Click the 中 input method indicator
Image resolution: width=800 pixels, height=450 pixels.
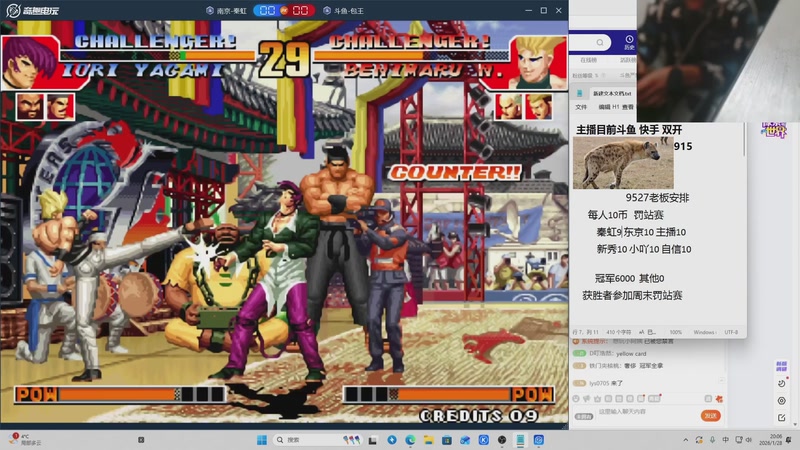[725, 440]
